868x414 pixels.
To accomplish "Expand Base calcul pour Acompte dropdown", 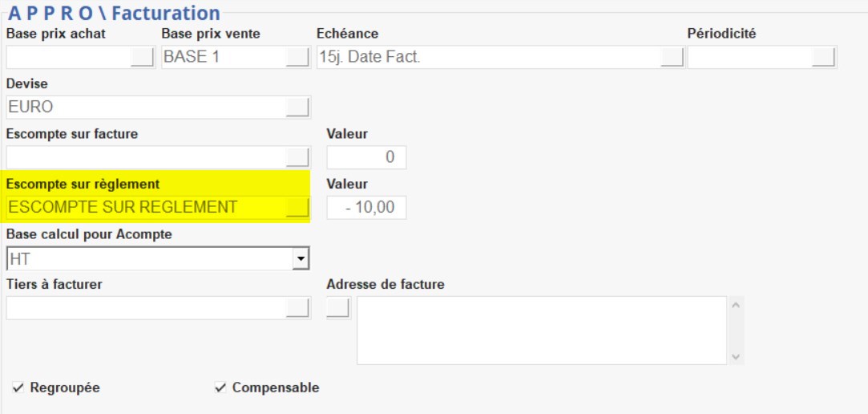I will 301,258.
